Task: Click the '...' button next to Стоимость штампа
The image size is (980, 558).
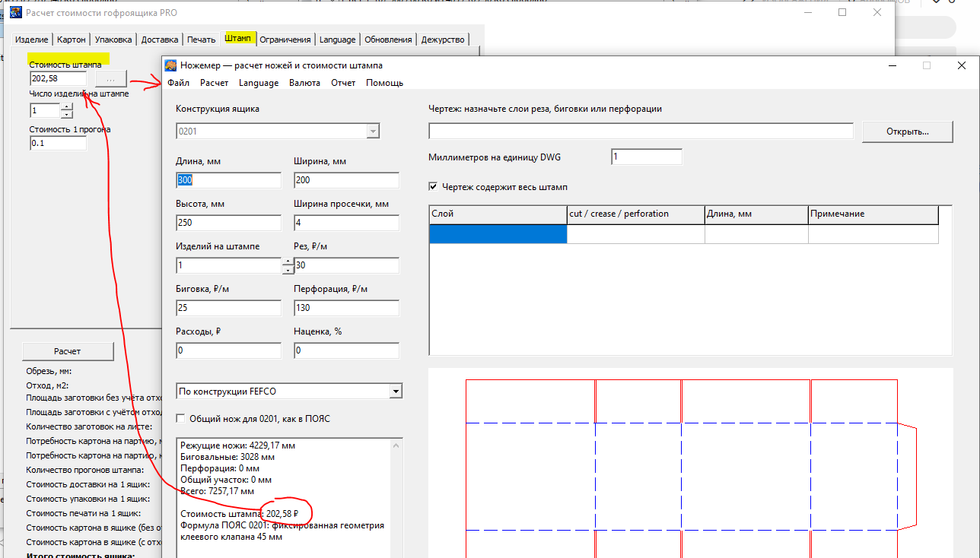Action: 111,78
